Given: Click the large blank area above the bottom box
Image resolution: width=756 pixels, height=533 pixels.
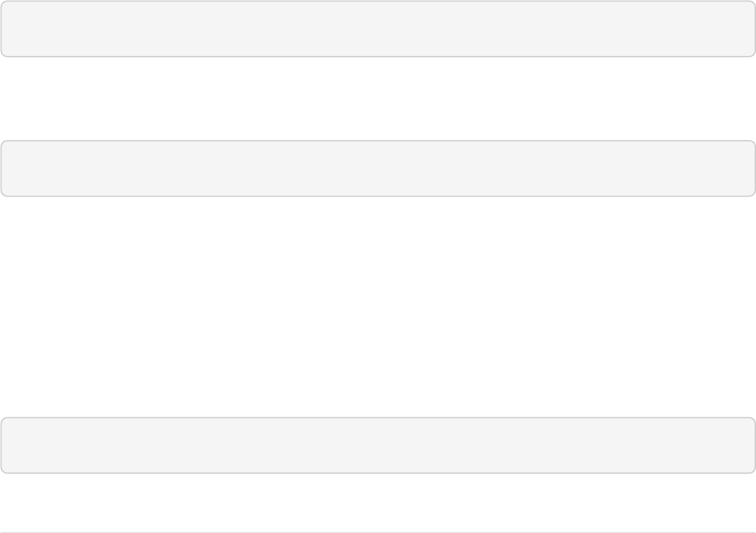Looking at the screenshot, I should tap(378, 306).
